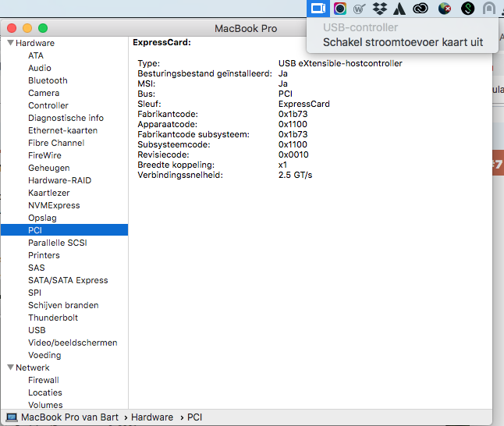Image resolution: width=504 pixels, height=426 pixels.
Task: Select Parallelle SCSI entry
Action: (58, 243)
